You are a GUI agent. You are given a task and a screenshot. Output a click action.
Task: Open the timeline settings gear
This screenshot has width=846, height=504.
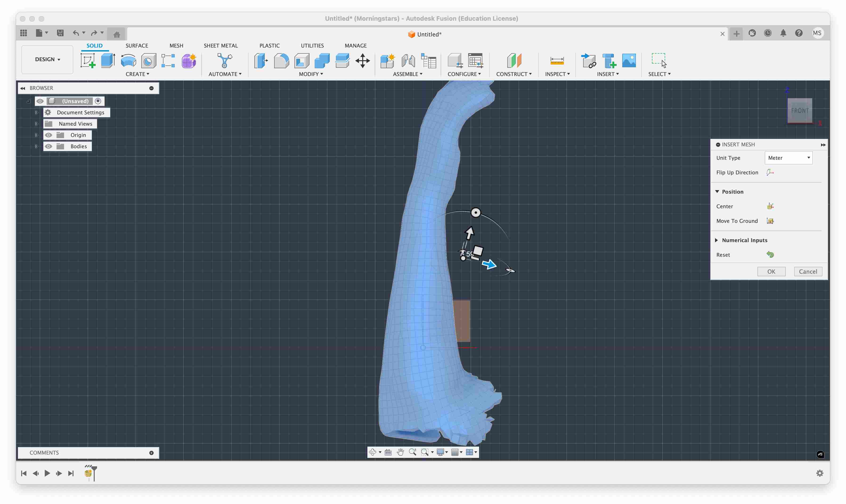(x=819, y=473)
